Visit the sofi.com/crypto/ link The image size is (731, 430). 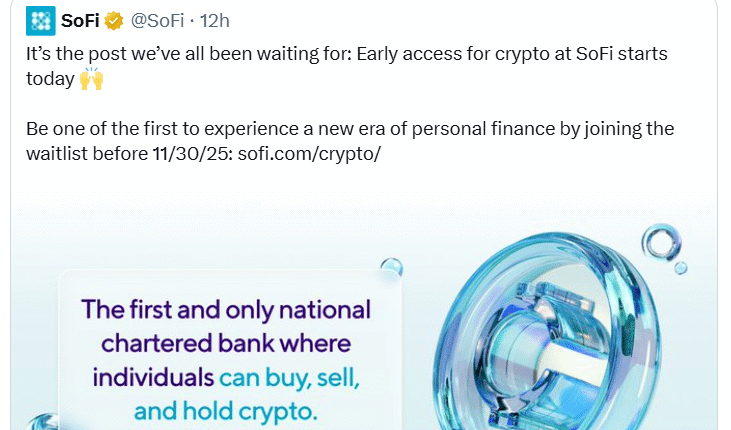click(309, 153)
